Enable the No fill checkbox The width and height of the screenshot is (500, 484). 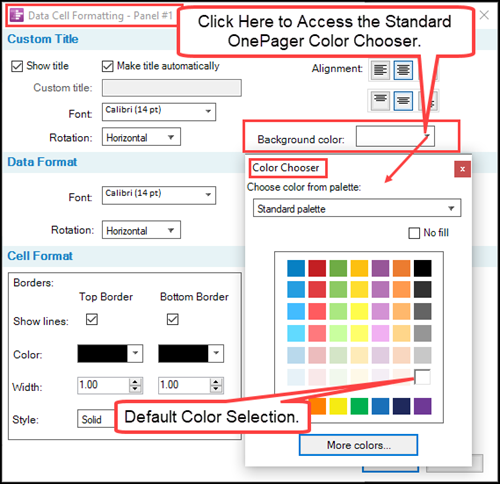click(414, 233)
